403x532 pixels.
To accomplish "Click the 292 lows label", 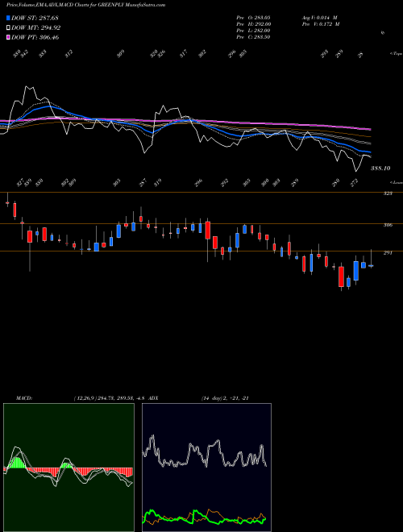I will pos(225,183).
